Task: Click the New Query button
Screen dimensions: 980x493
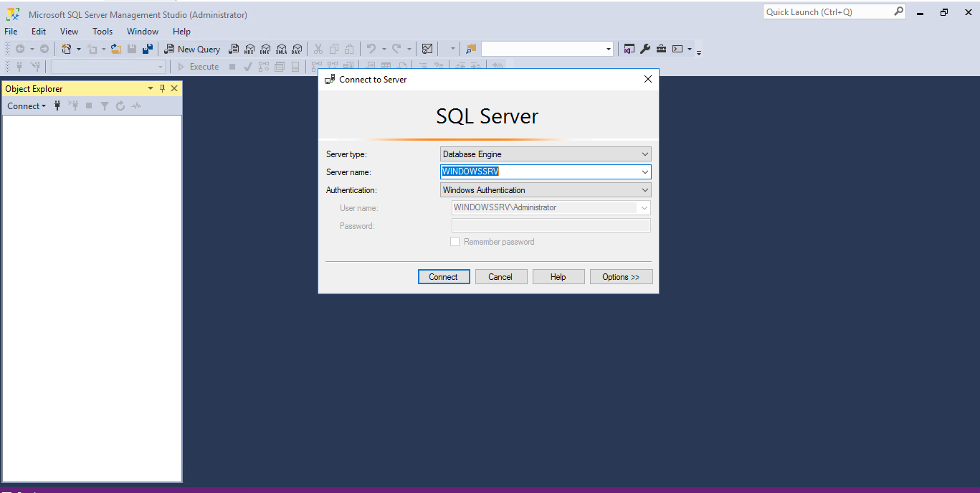Action: click(x=192, y=49)
